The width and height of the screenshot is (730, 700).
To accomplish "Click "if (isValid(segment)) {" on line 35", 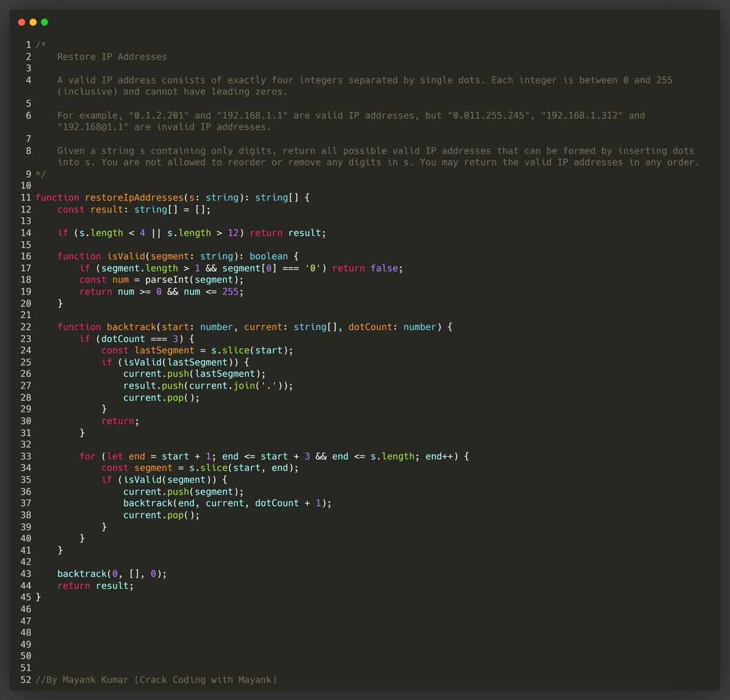I will (x=164, y=480).
